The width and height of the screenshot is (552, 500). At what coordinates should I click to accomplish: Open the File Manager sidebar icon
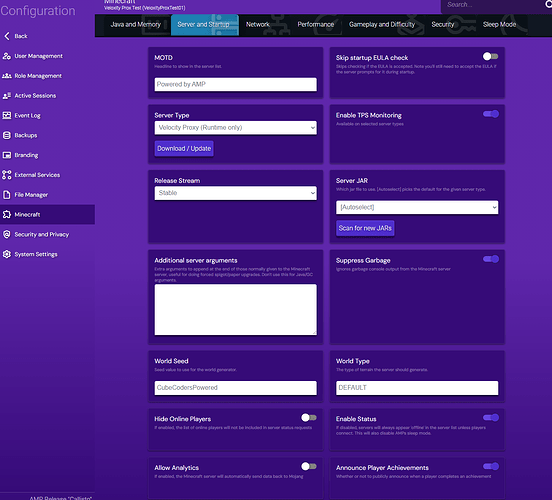pyautogui.click(x=7, y=194)
